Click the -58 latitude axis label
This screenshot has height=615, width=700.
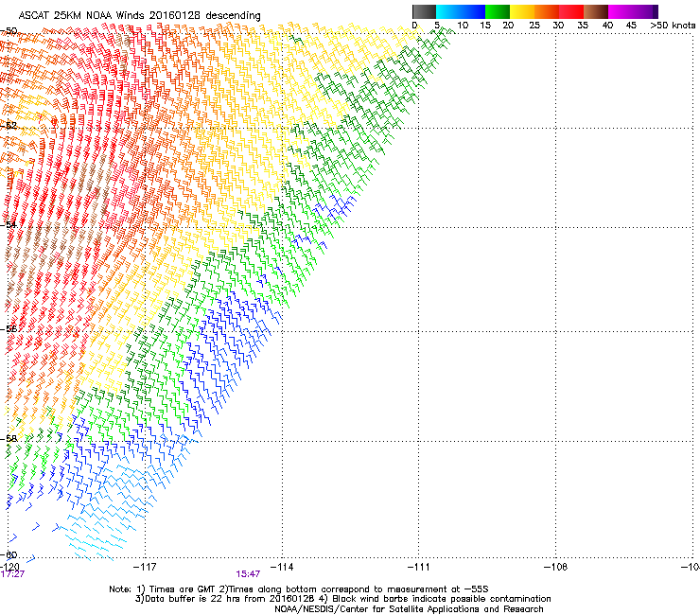9,439
